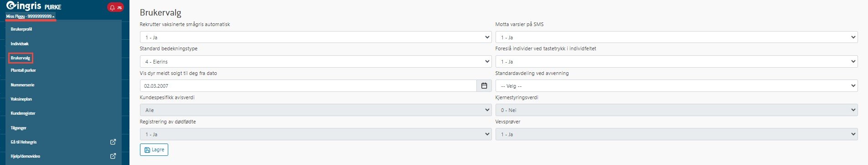Open Vaksineplan from the sidebar
868x165 pixels.
(x=21, y=99)
